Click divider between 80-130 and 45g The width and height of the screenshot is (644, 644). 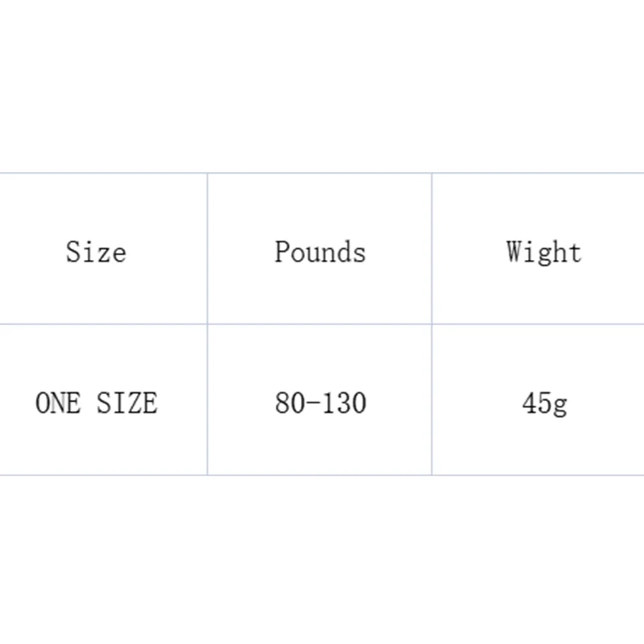[432, 400]
